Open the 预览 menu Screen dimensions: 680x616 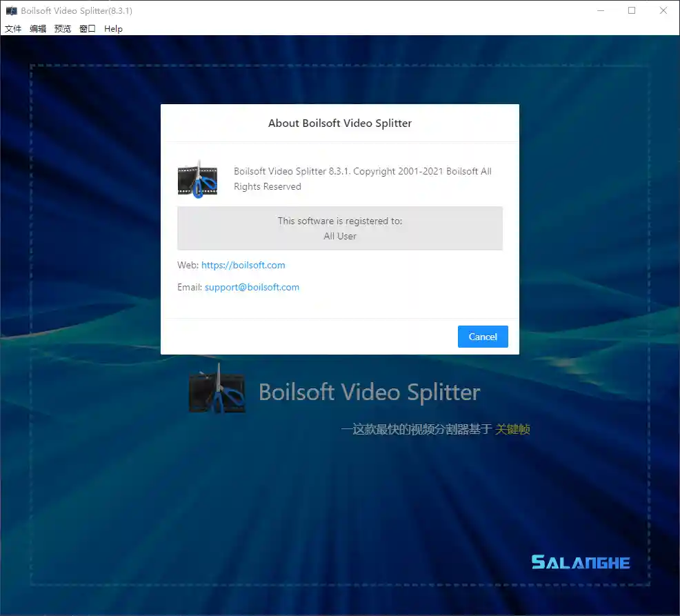(x=63, y=28)
